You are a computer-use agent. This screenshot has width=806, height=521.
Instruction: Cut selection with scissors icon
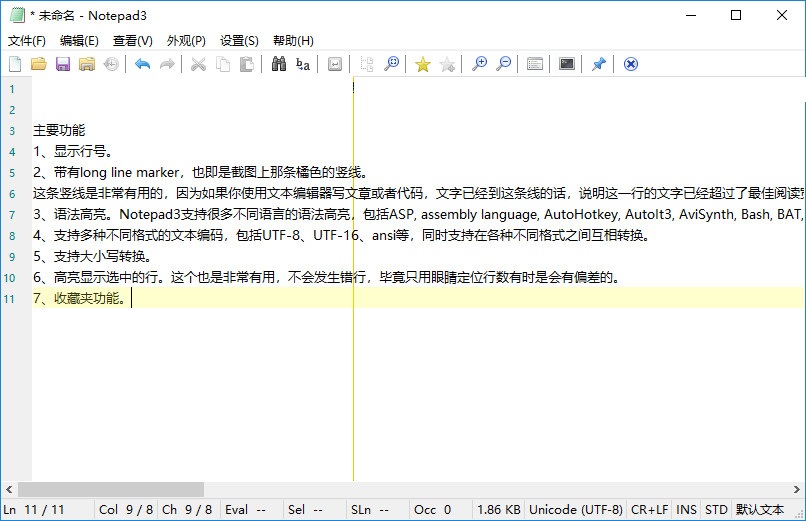(x=198, y=64)
